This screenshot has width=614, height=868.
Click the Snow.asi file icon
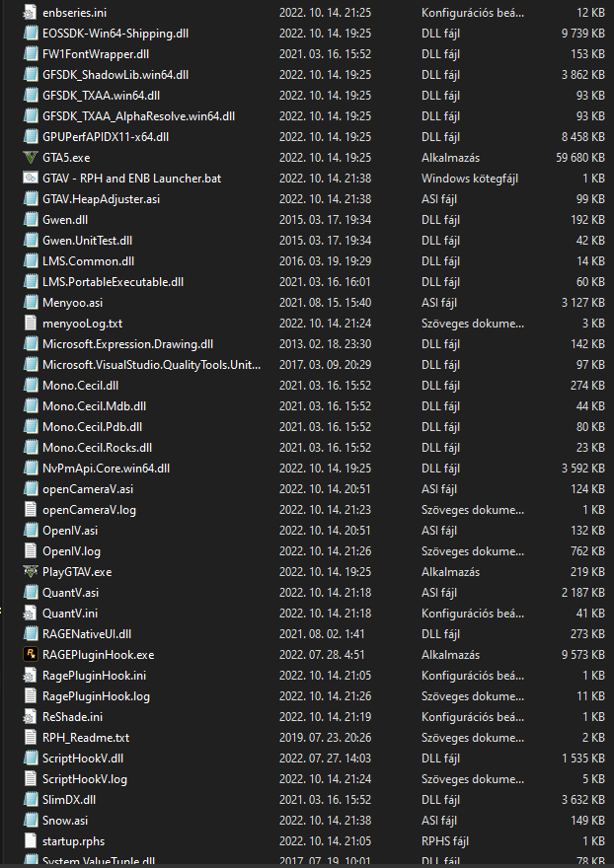point(30,821)
